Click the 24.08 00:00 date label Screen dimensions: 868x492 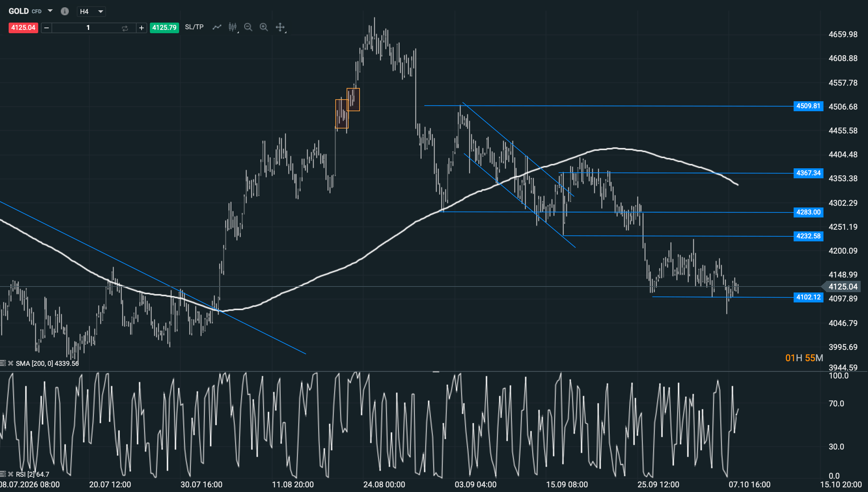(x=384, y=485)
